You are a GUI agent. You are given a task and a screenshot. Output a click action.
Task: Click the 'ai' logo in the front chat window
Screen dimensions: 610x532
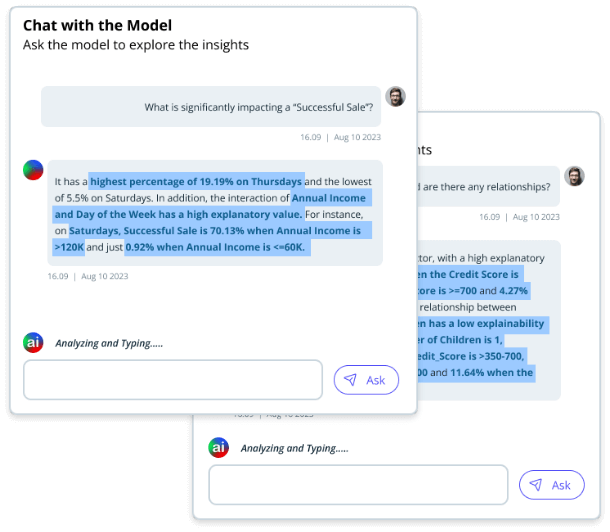33,342
